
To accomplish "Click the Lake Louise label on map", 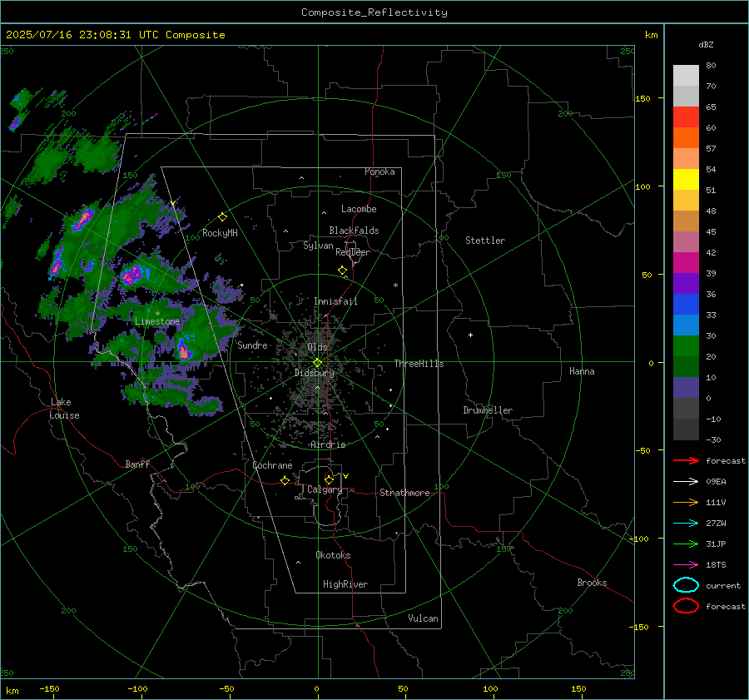I will pos(64,409).
